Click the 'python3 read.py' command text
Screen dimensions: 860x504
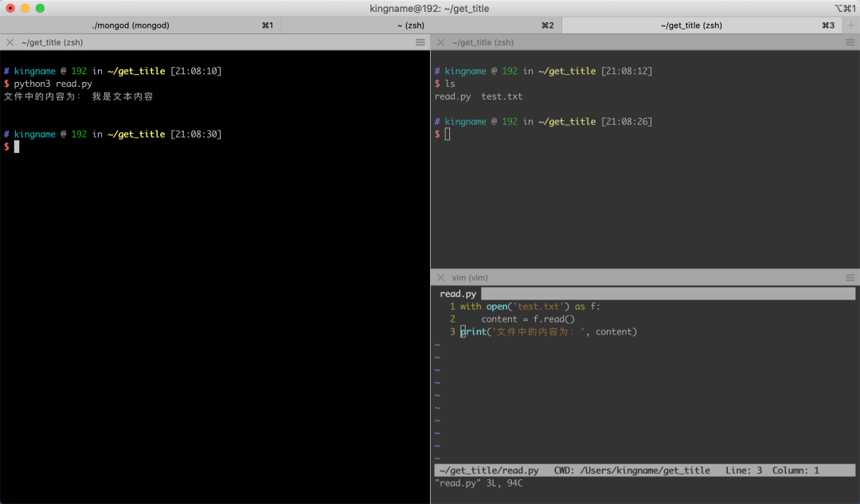[x=53, y=84]
